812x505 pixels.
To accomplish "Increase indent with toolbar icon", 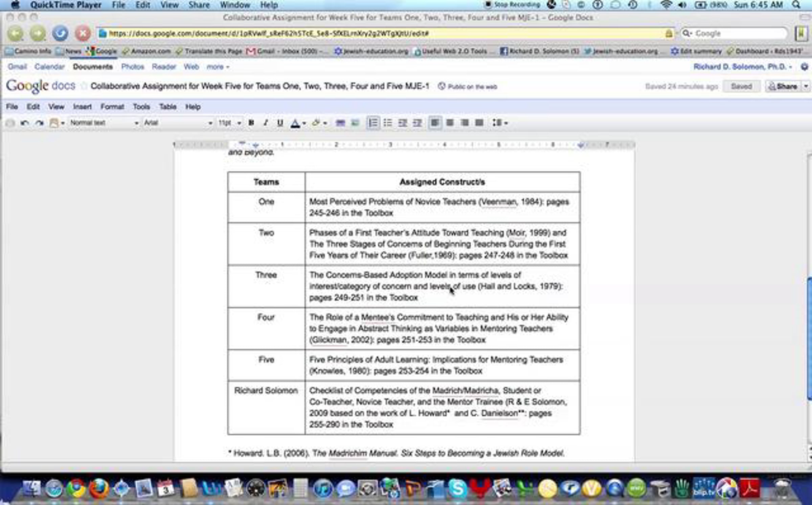I will click(417, 123).
